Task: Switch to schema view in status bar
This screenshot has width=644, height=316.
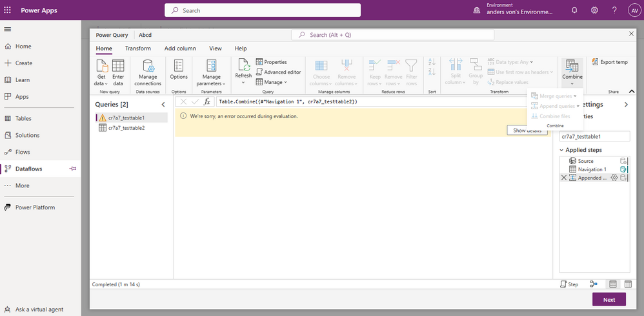Action: (628, 284)
